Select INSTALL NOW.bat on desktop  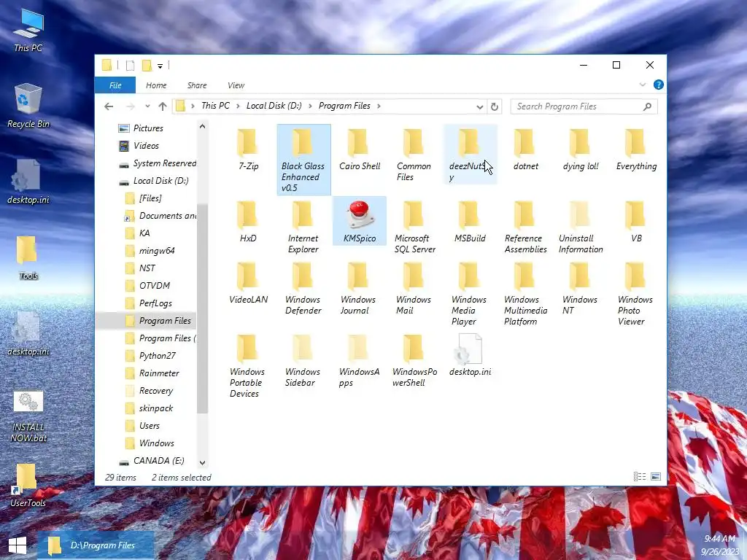[28, 417]
